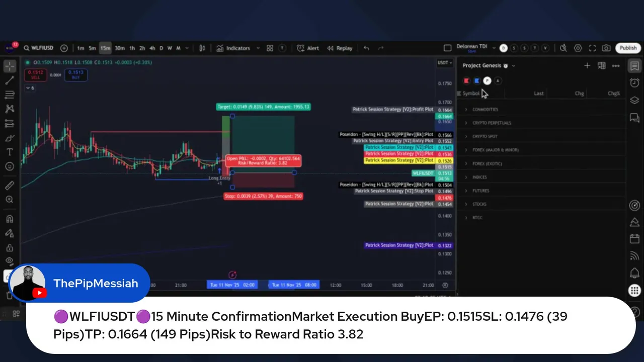Open the economic calendar icon
The image size is (644, 362).
634,239
